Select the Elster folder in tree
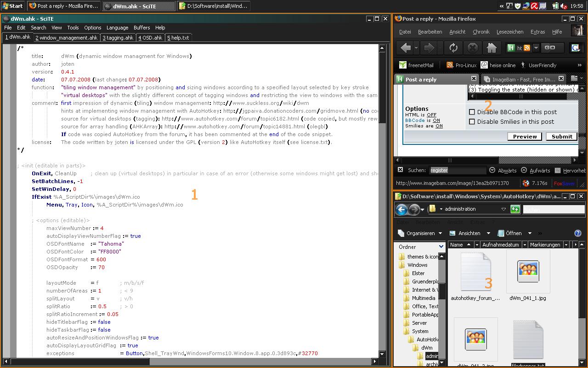This screenshot has height=368, width=588. [414, 273]
